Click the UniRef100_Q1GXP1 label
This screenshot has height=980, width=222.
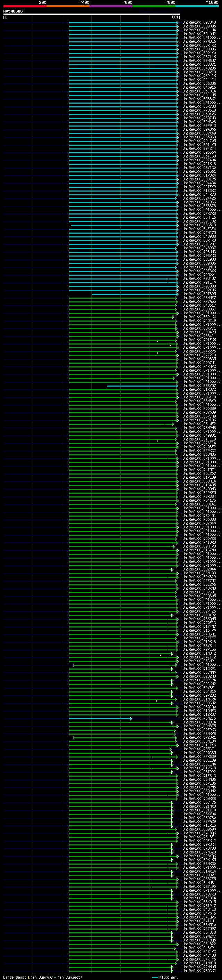[199, 669]
